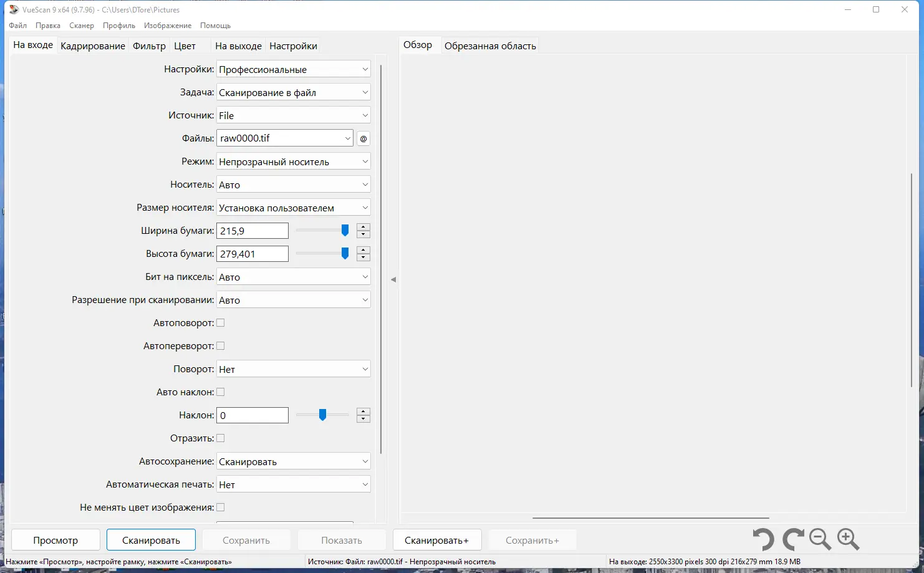This screenshot has width=924, height=573.
Task: Toggle Не менять цвет изображения checkbox
Action: (x=220, y=508)
